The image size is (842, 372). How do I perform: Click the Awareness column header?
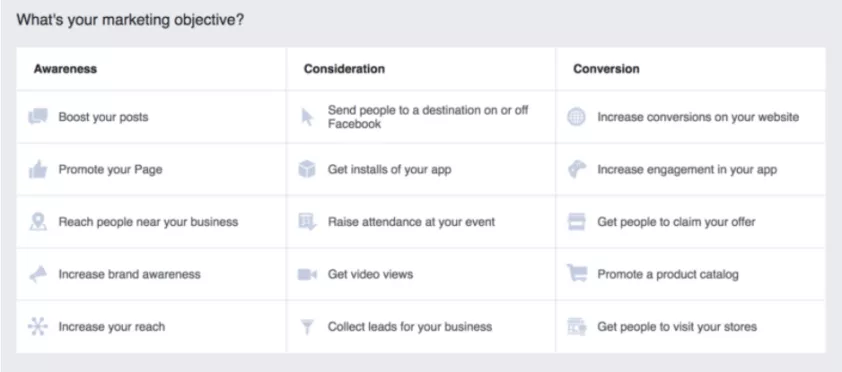pos(65,69)
